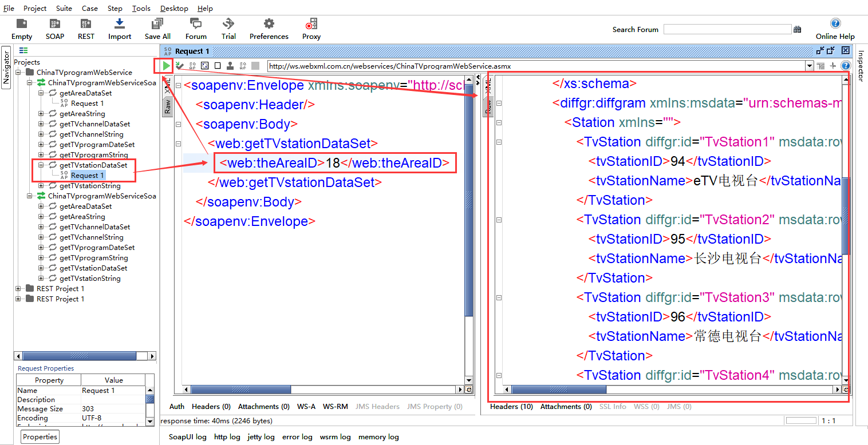Expand the getTVstationString tree node
Screen dimensions: 868x445
tap(41, 186)
